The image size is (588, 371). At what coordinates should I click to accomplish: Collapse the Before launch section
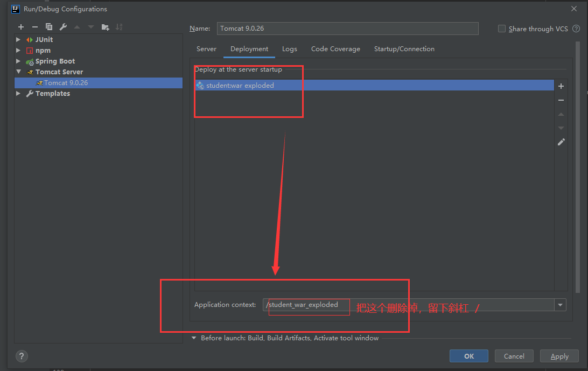[193, 338]
